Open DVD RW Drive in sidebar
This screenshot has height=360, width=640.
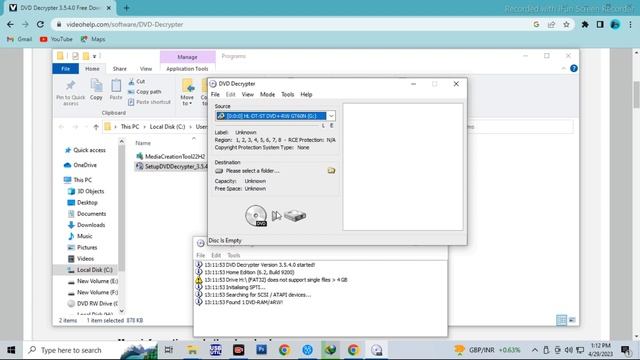click(x=93, y=303)
